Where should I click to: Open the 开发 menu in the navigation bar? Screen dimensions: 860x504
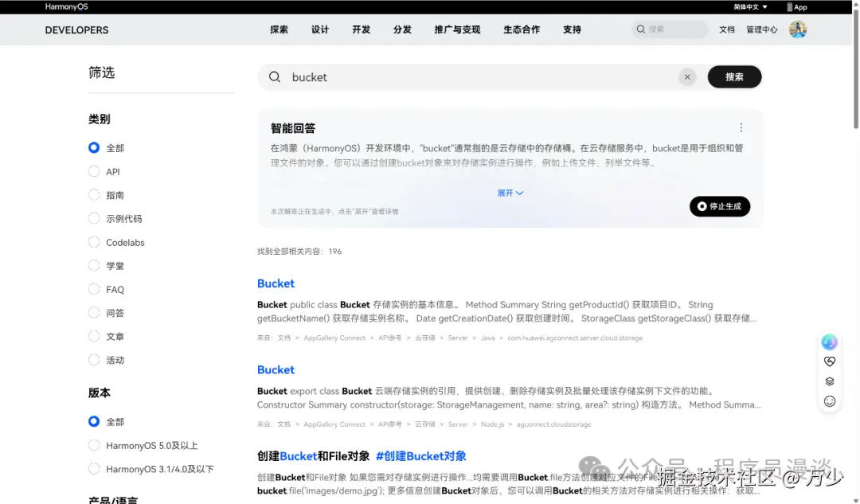point(362,29)
